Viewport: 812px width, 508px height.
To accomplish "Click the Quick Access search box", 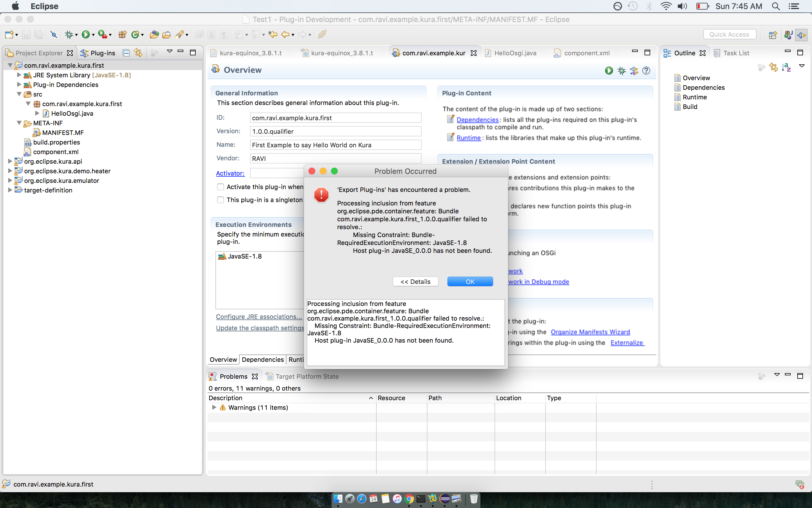I will [x=729, y=34].
